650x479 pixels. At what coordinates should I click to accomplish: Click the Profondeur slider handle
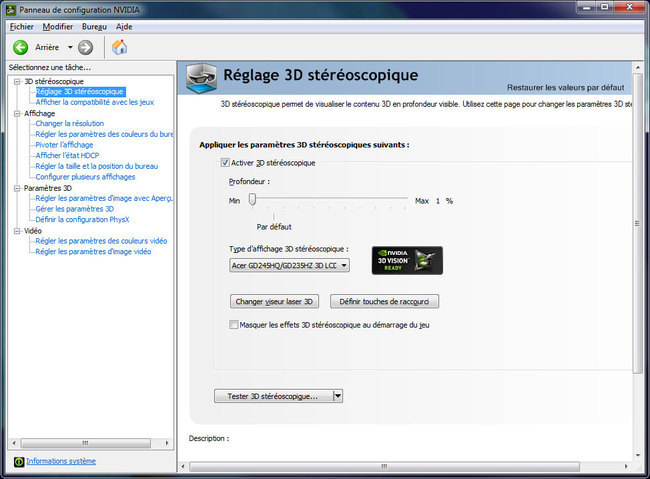pyautogui.click(x=252, y=200)
